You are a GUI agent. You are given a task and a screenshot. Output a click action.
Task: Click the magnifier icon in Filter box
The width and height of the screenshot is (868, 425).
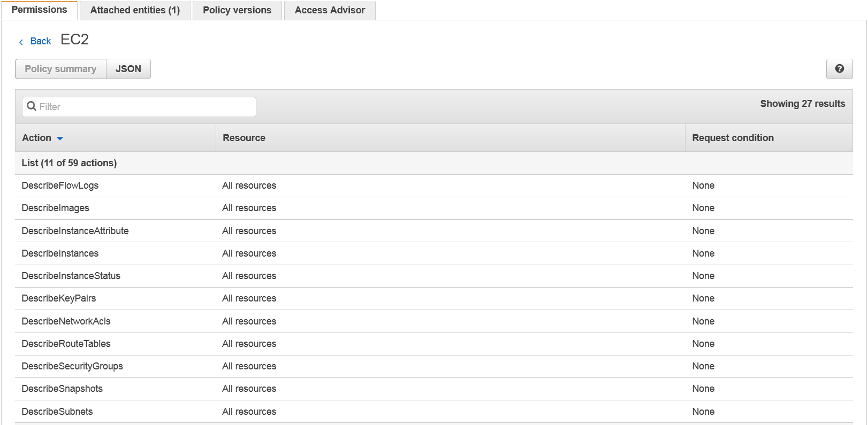32,106
